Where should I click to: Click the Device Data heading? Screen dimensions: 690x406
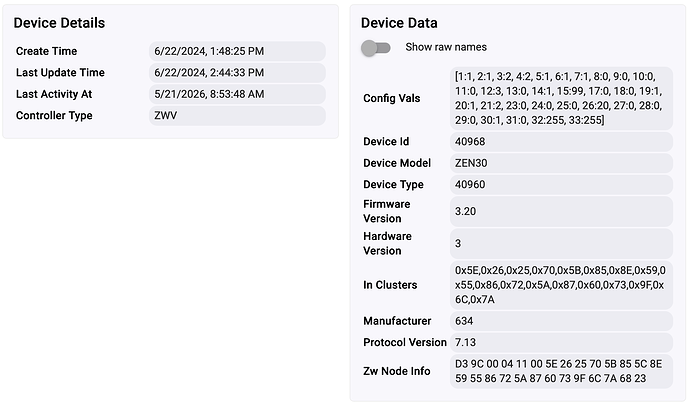[399, 23]
